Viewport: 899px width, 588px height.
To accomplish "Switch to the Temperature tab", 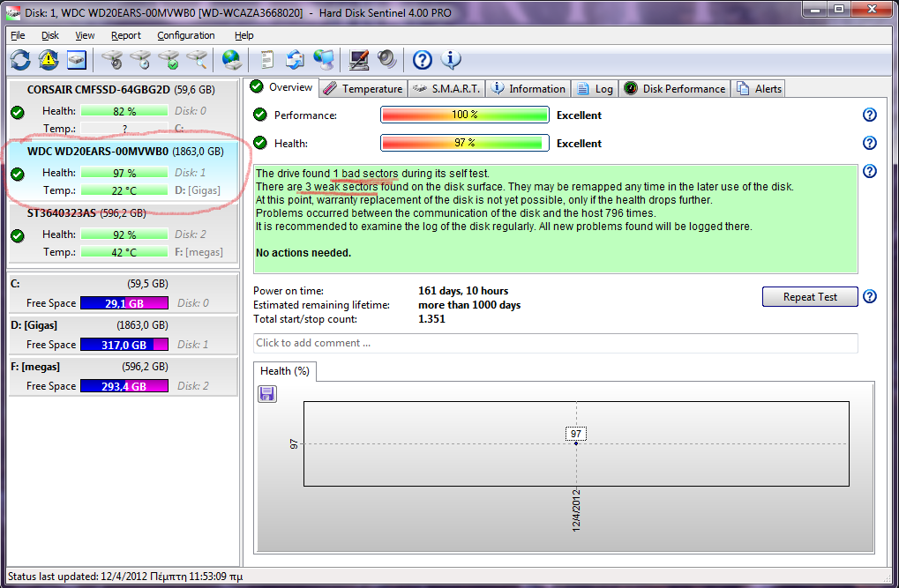I will coord(363,89).
